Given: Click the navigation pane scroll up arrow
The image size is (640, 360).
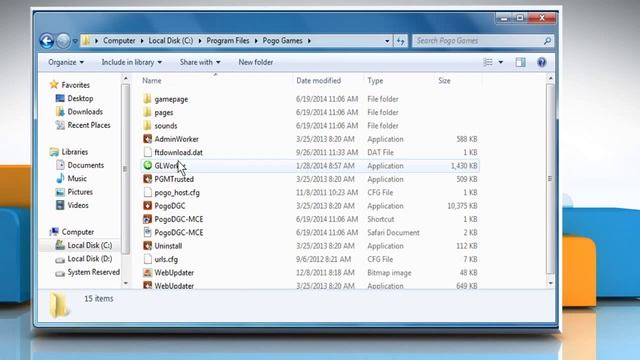Looking at the screenshot, I should (126, 79).
